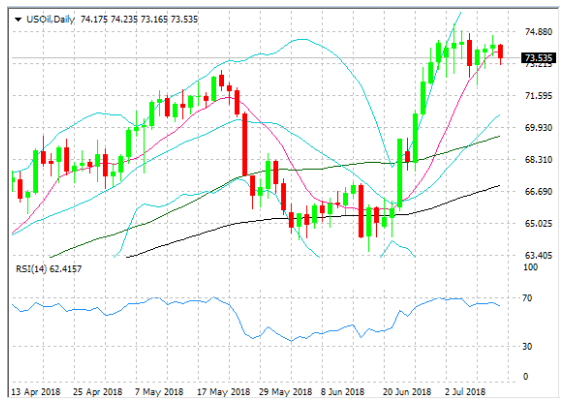
Task: Click the RSI(14) 62.4157 indicator label
Action: (49, 269)
